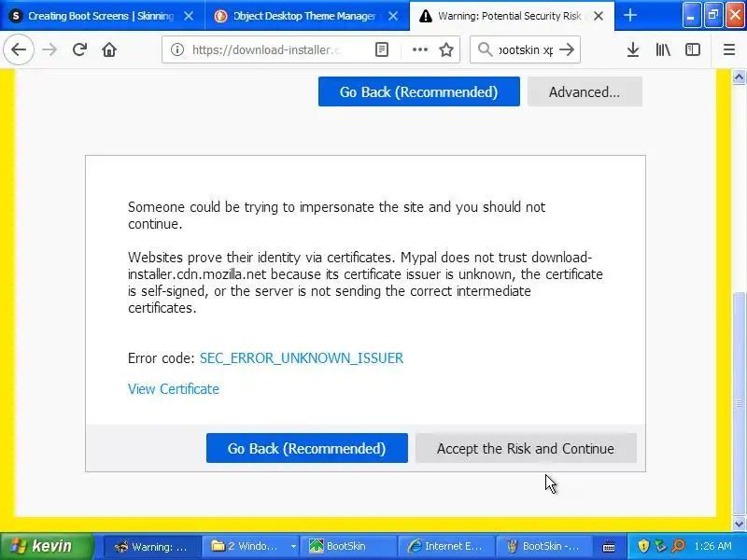Open the downloads panel

click(633, 49)
